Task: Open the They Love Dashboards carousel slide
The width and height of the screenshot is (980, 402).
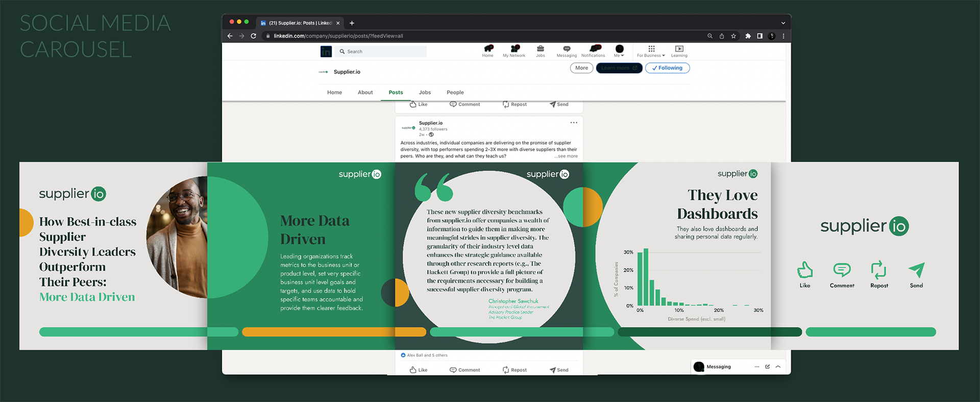Action: pyautogui.click(x=677, y=256)
